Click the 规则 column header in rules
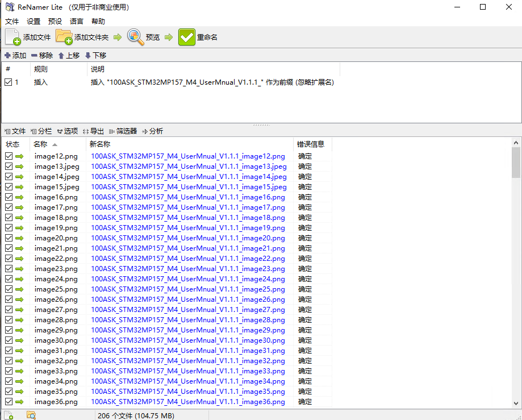Screen dimensions: 522x420 (x=59, y=69)
